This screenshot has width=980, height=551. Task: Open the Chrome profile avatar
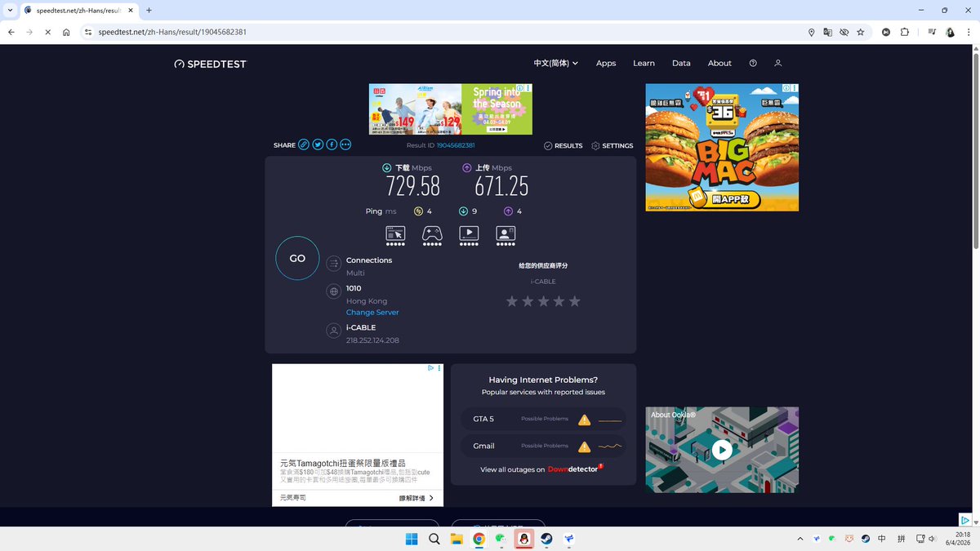tap(951, 32)
